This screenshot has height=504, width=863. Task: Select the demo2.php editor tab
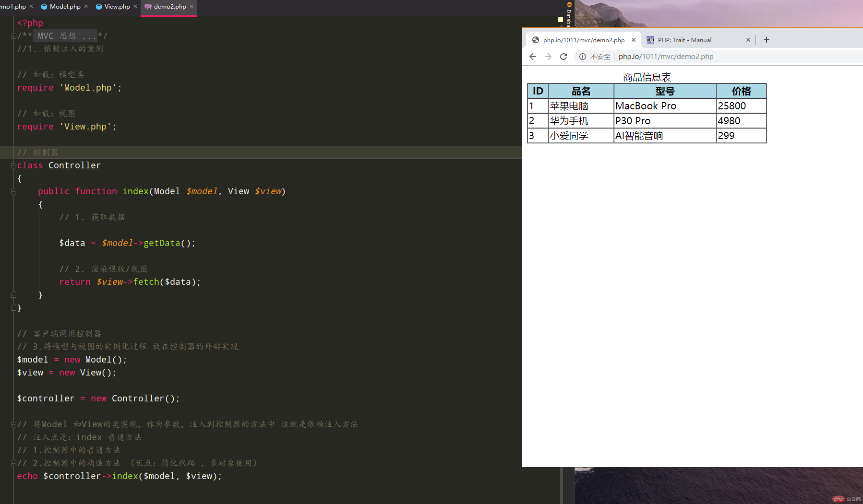pyautogui.click(x=169, y=7)
